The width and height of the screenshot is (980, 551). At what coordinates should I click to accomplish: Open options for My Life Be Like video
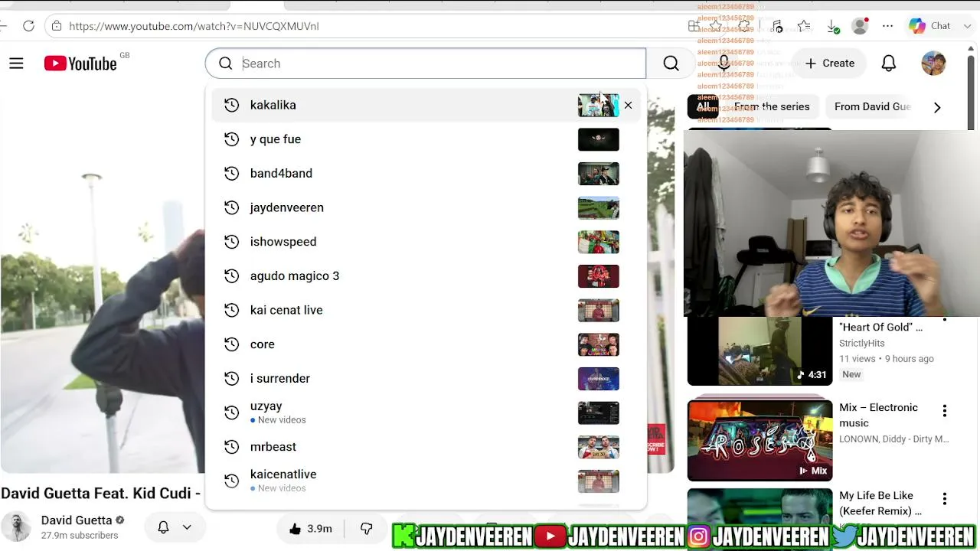coord(944,499)
